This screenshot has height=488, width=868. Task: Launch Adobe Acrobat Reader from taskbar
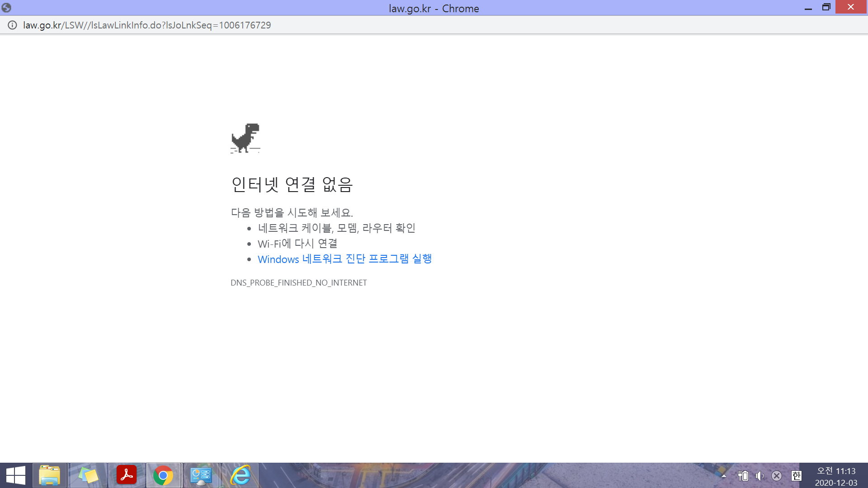tap(127, 475)
